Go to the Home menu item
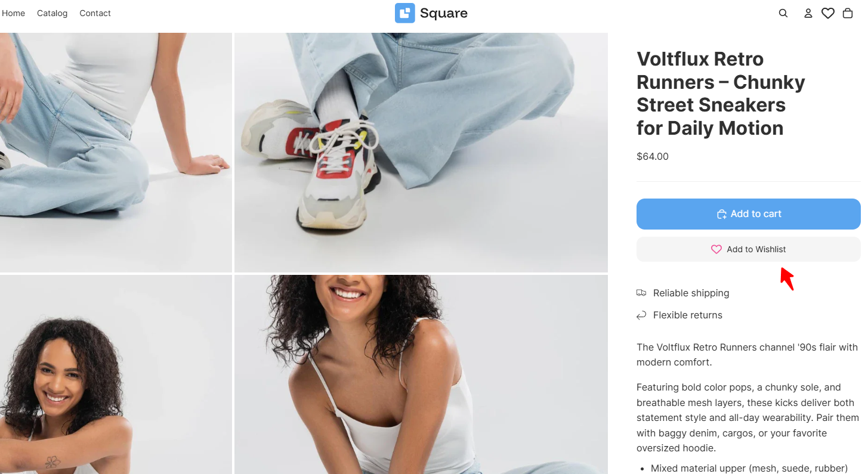The height and width of the screenshot is (474, 868). click(x=13, y=13)
